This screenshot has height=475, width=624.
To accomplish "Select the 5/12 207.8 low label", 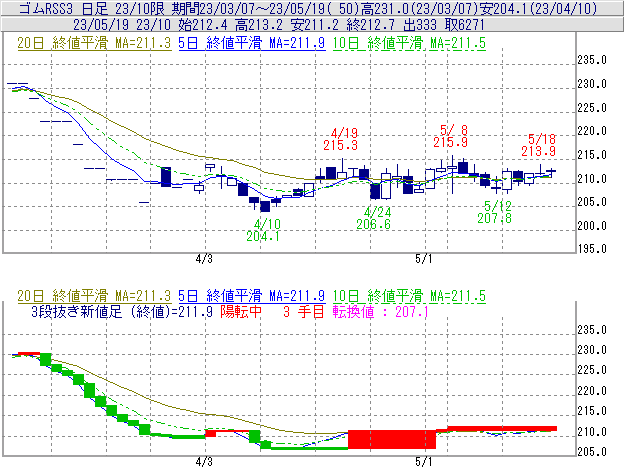I will 495,212.
